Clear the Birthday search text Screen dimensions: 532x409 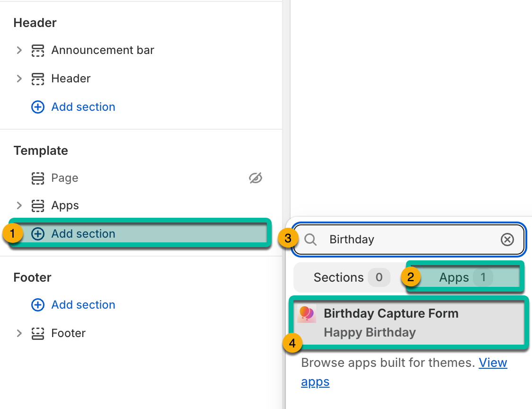pyautogui.click(x=507, y=240)
